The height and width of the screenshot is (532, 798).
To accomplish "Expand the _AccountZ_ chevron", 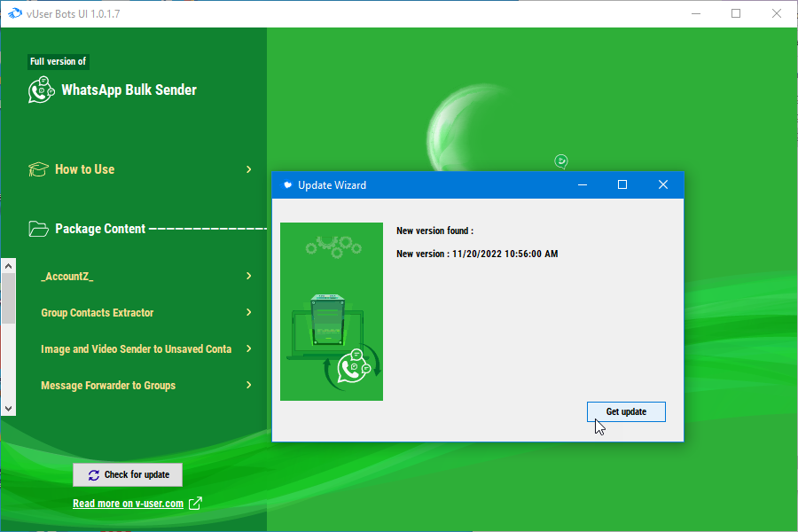I will pyautogui.click(x=249, y=276).
